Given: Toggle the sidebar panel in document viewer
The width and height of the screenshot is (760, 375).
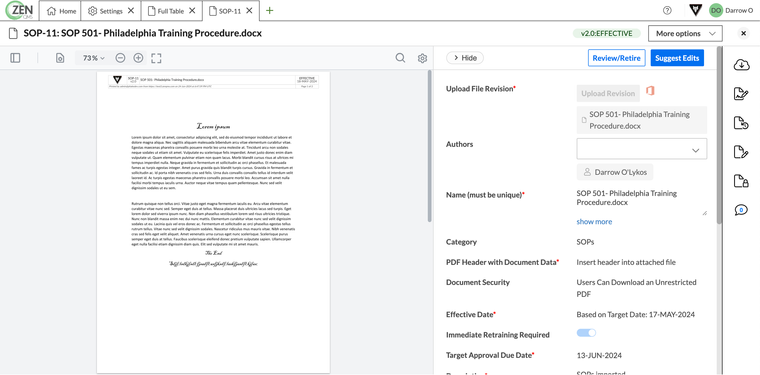Looking at the screenshot, I should pyautogui.click(x=15, y=58).
